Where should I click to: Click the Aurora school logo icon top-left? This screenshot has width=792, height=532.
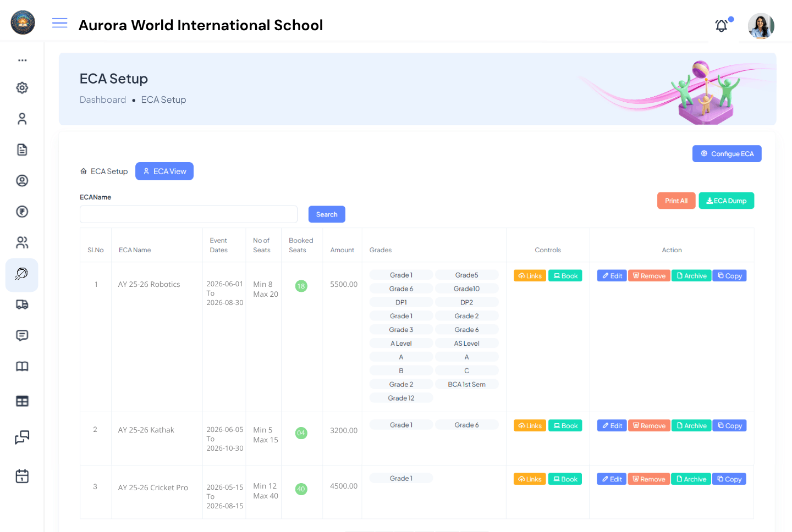point(23,23)
